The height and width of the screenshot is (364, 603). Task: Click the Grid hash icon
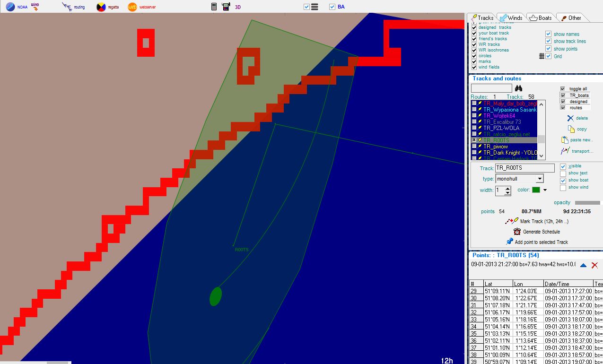(542, 56)
